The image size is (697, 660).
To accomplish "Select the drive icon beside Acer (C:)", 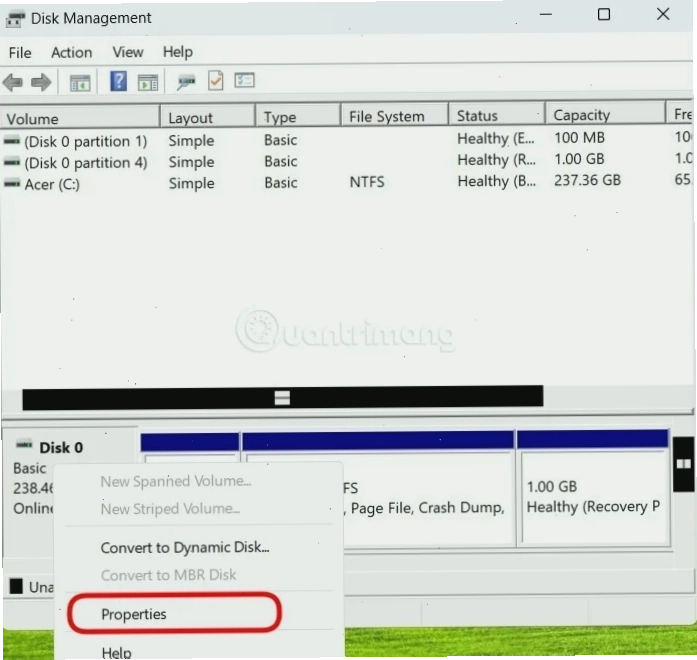I will 12,183.
